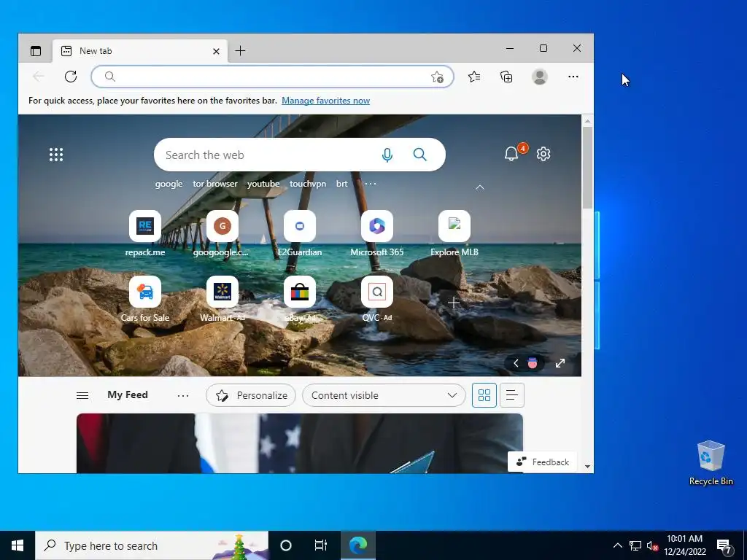Open Walmart ad tile
The height and width of the screenshot is (560, 747).
(222, 300)
